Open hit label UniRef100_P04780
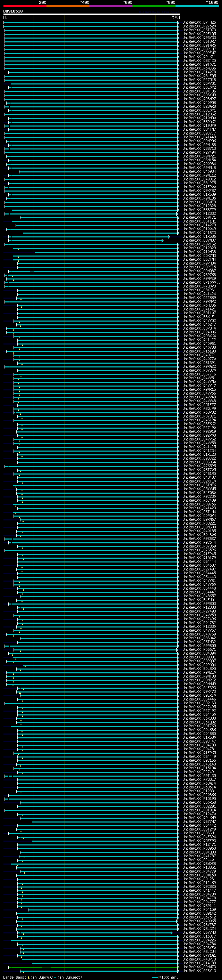Screen dimensions: 222x980 click(199, 894)
